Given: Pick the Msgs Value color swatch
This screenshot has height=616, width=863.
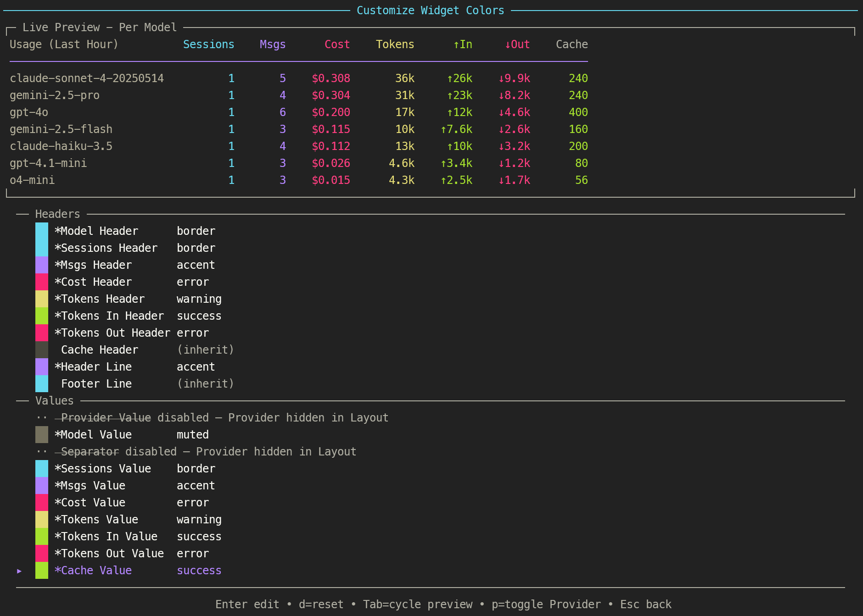Looking at the screenshot, I should click(42, 486).
